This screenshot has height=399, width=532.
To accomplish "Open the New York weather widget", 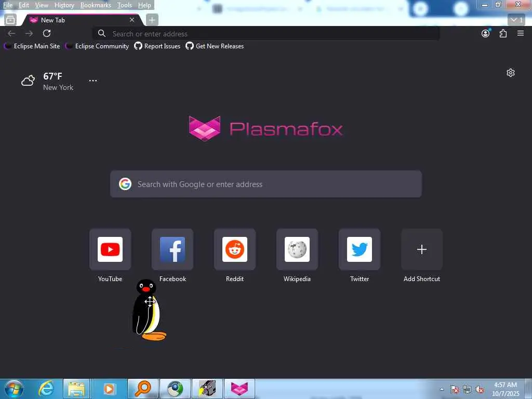I will click(47, 81).
